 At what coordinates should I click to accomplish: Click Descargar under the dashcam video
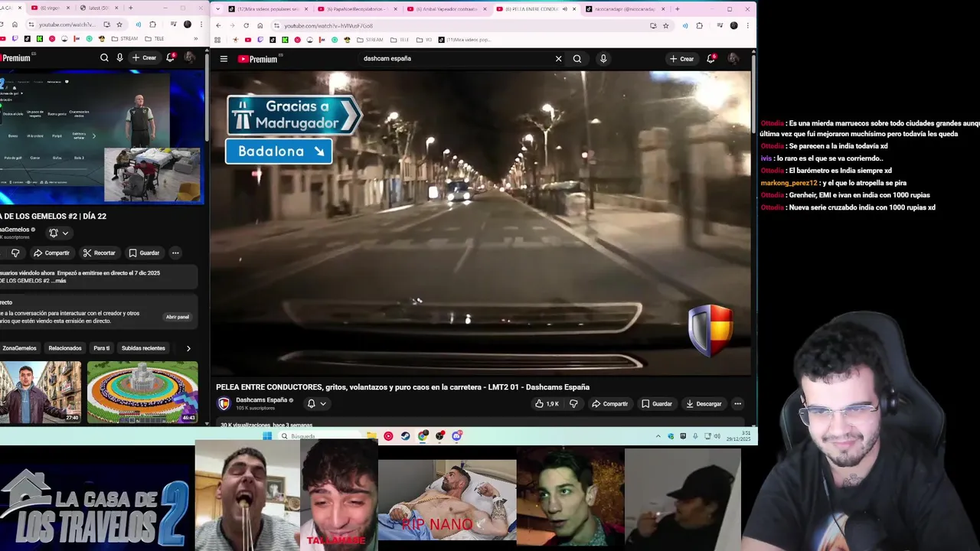pyautogui.click(x=704, y=404)
